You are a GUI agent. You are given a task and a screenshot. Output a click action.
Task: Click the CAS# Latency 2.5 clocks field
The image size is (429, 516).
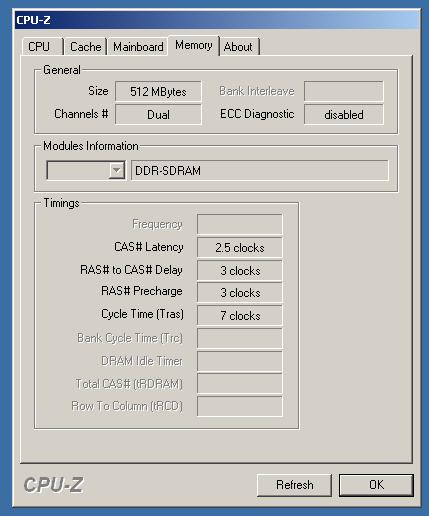(240, 247)
